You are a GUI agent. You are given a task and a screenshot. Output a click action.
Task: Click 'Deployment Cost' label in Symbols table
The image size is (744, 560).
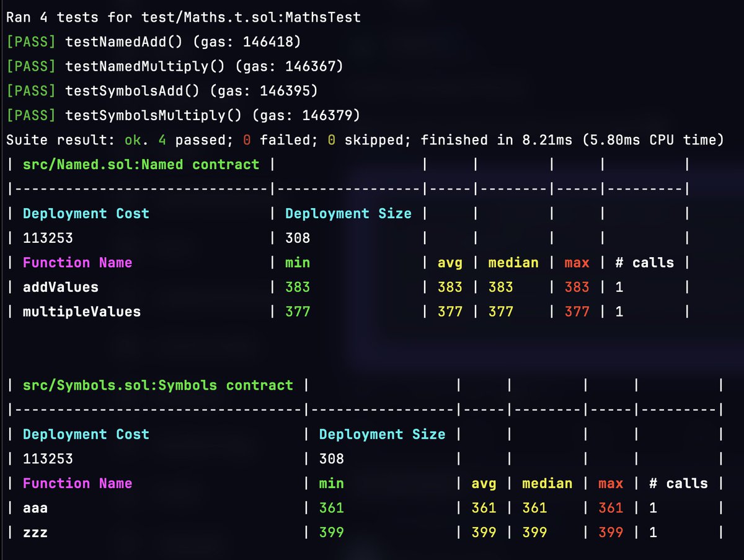coord(86,434)
